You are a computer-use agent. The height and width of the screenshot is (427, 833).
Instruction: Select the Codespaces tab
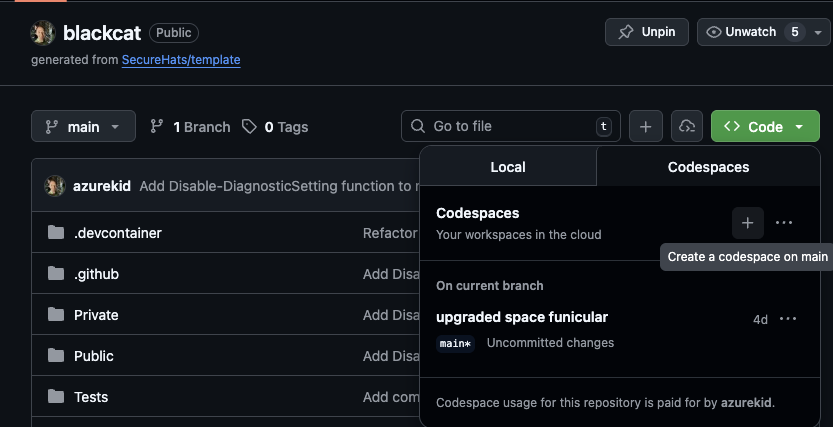(708, 167)
